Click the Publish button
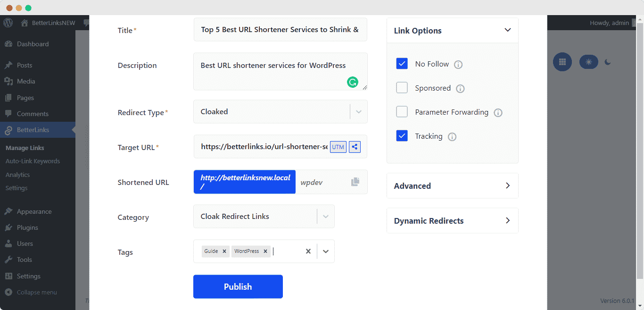Screen dimensions: 644x310 point(238,286)
